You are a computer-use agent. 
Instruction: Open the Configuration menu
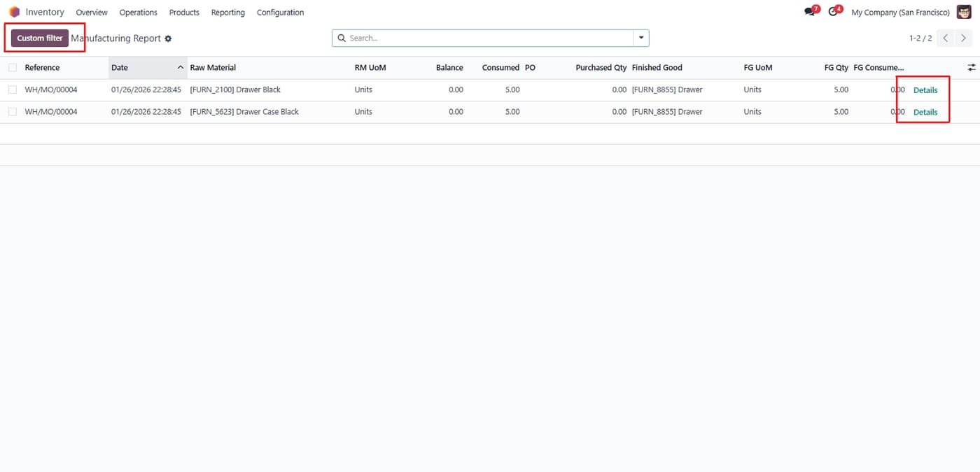point(280,13)
